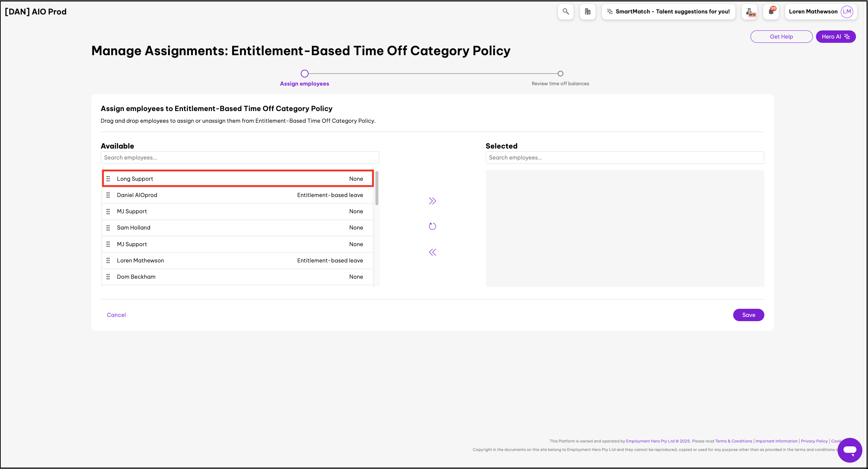Screen dimensions: 868x469
Task: Open the search magnifier icon
Action: 565,12
